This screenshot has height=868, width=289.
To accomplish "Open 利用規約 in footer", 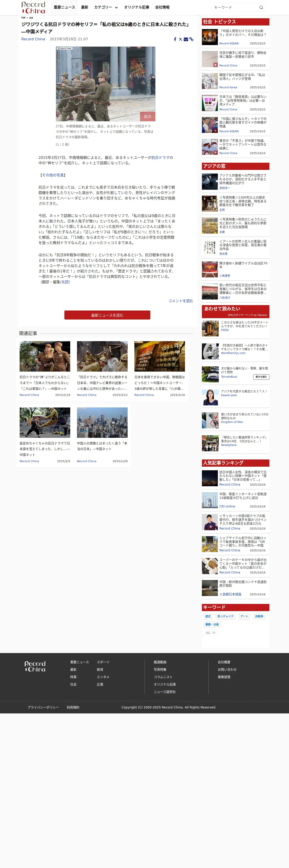I will tap(73, 707).
